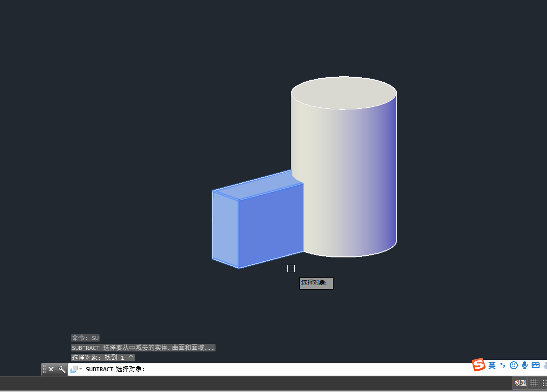Click the SUBTRACT command icon in command line

pyautogui.click(x=74, y=369)
